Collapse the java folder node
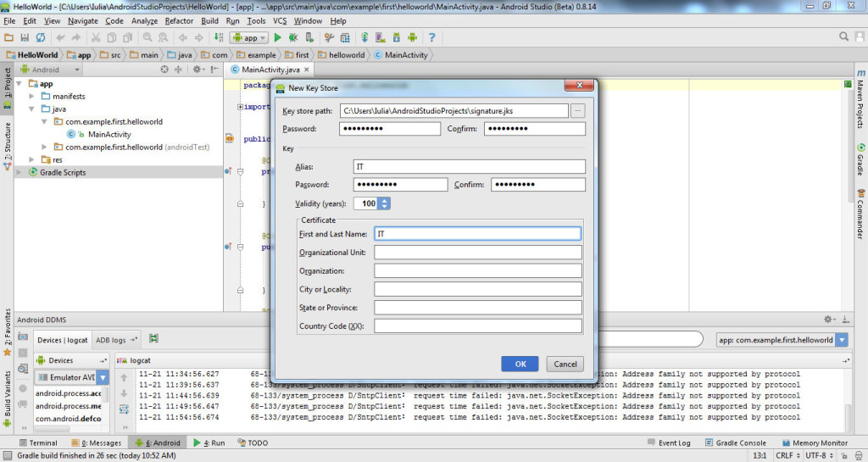868x462 pixels. coord(31,109)
